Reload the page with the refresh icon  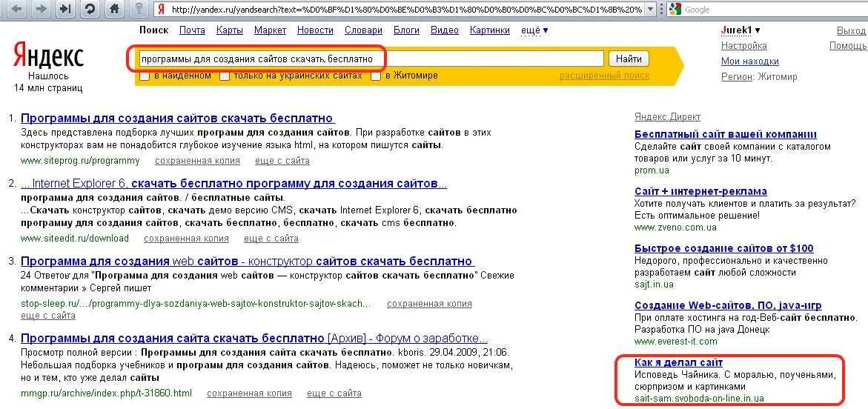coord(90,9)
